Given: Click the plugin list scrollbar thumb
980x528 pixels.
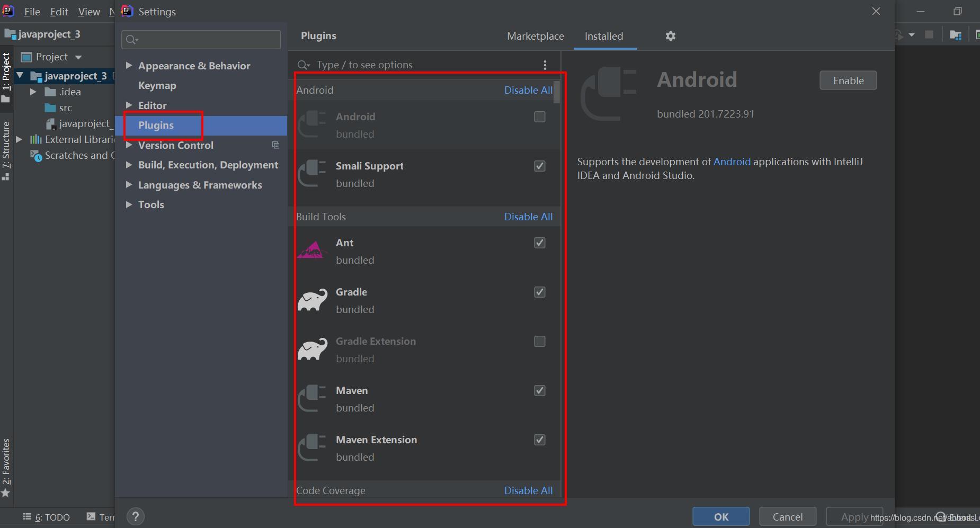Looking at the screenshot, I should pyautogui.click(x=557, y=92).
